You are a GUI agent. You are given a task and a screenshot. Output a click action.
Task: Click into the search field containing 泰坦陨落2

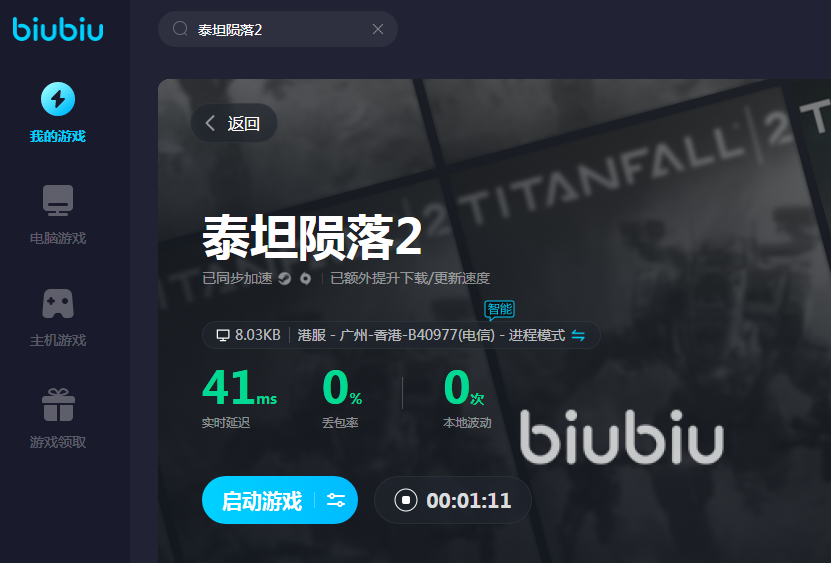278,29
